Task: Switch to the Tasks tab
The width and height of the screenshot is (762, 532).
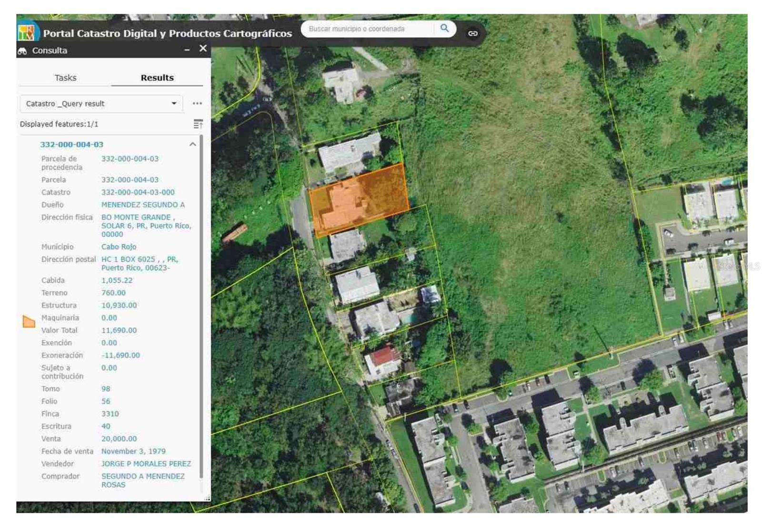Action: click(x=65, y=78)
